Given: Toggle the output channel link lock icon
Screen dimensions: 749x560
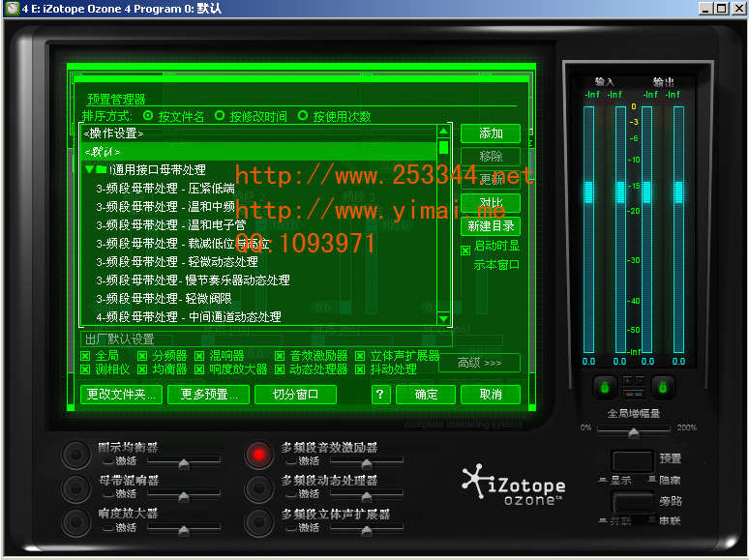Looking at the screenshot, I should pos(663,387).
